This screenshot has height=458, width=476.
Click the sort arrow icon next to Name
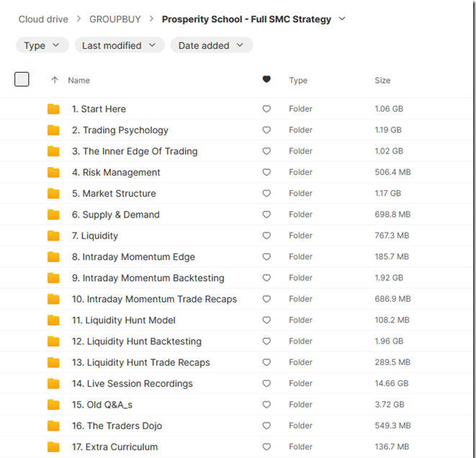point(55,81)
